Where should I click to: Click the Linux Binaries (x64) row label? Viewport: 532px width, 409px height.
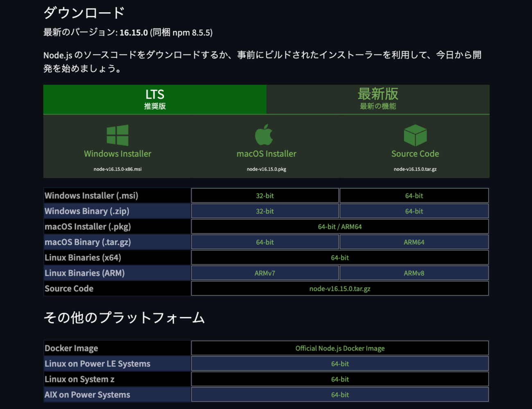click(x=83, y=258)
